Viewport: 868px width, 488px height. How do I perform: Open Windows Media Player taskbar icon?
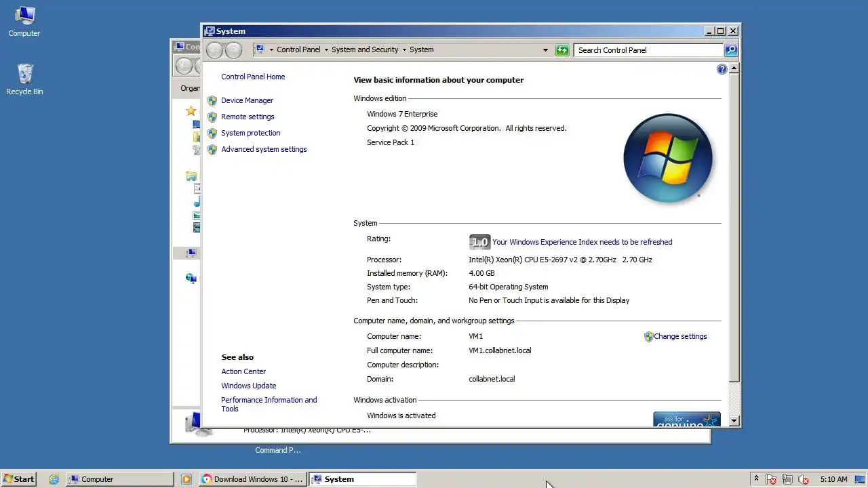(186, 479)
